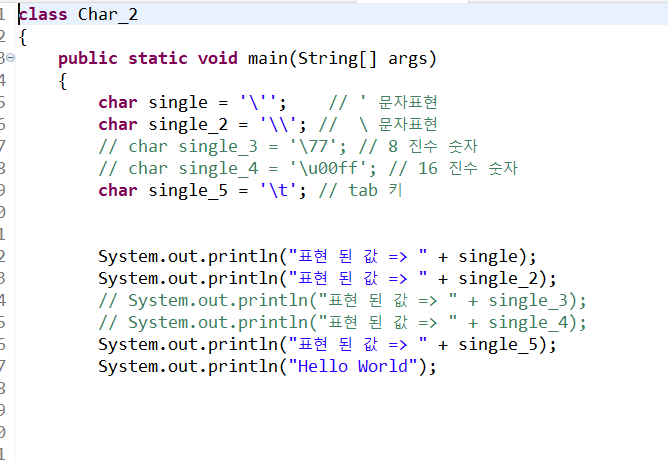Click 'main(String[] args)' method signature
This screenshot has width=668, height=463.
tap(343, 59)
